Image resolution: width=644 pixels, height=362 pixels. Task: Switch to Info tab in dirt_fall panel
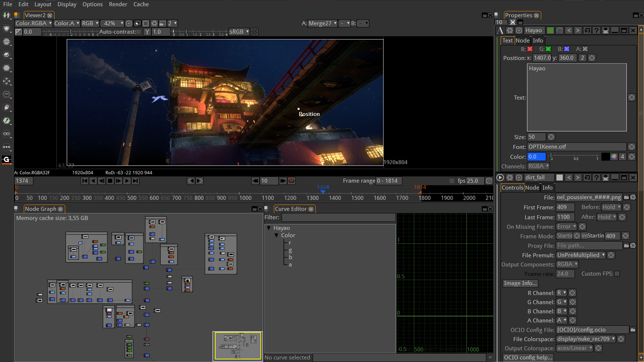point(547,188)
